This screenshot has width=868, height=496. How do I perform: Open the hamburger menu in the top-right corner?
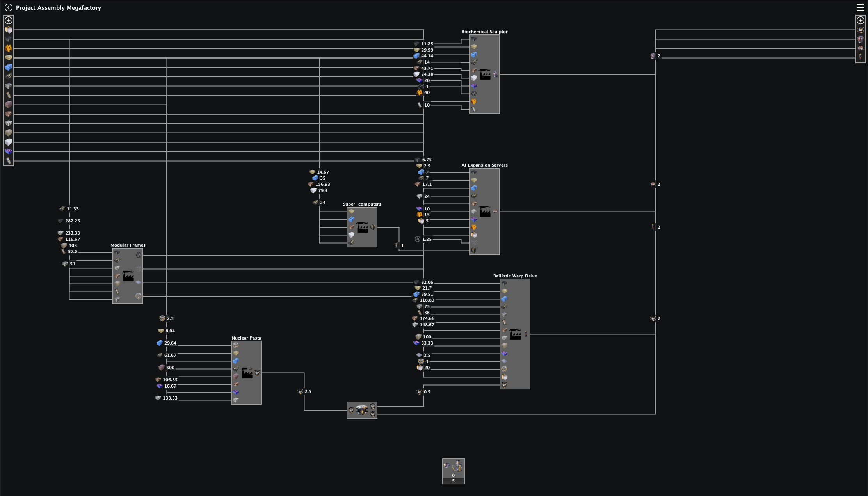pyautogui.click(x=860, y=7)
